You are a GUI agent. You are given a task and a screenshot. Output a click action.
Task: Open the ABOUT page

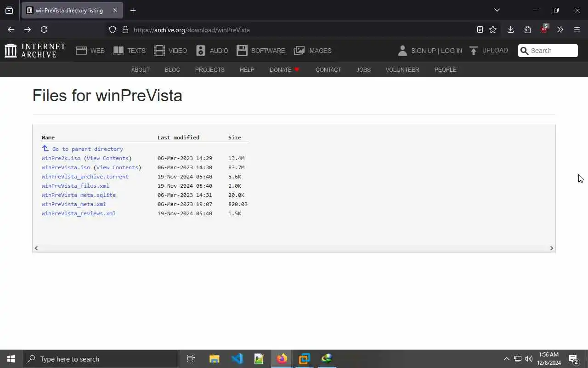141,70
